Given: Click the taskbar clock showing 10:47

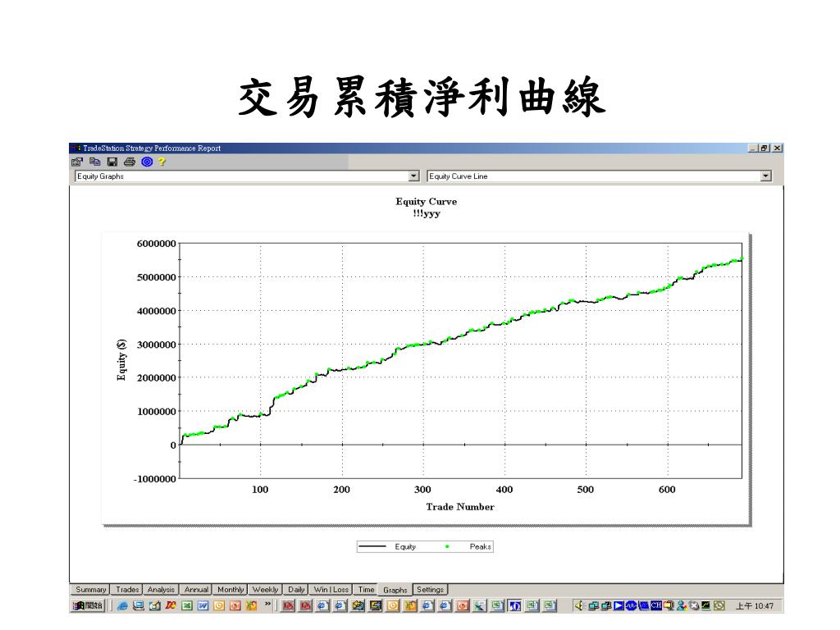Looking at the screenshot, I should point(755,606).
